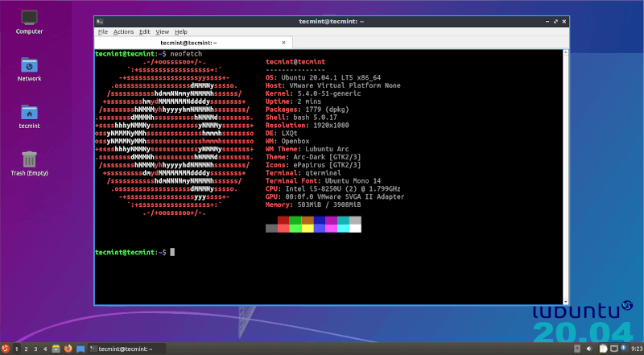644x355 pixels.
Task: Open the Edit menu in terminal
Action: point(145,31)
